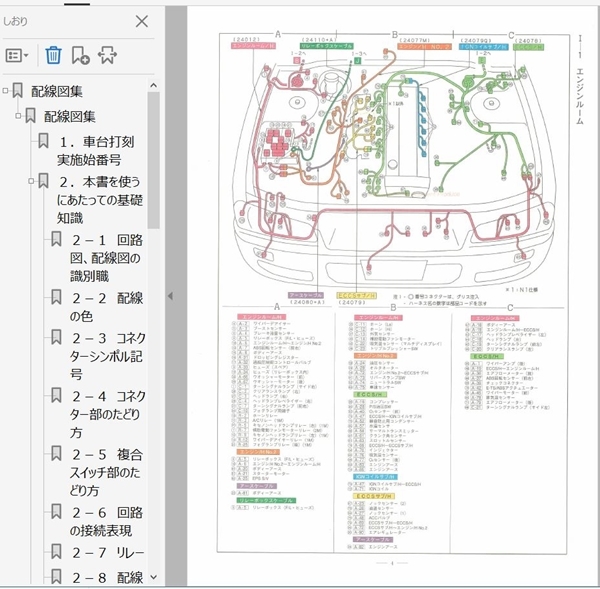Click the bookmark panel scrollbar thumb
600x589 pixels.
[x=153, y=160]
